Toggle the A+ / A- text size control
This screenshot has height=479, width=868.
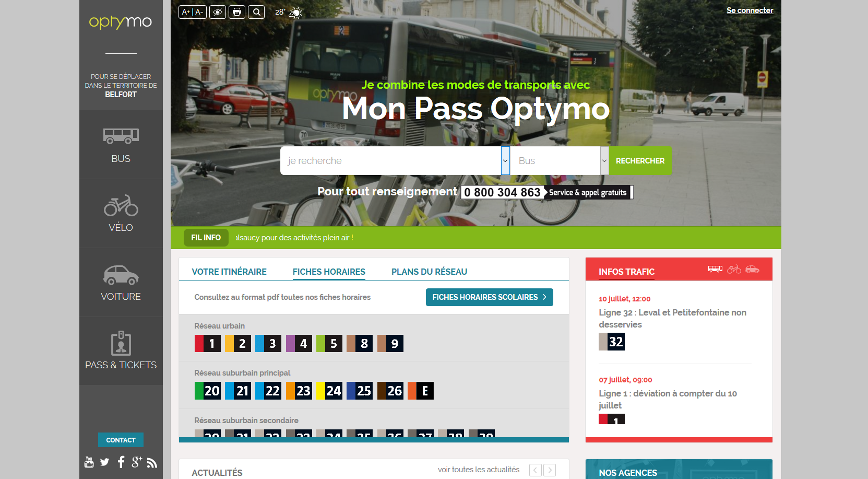192,12
